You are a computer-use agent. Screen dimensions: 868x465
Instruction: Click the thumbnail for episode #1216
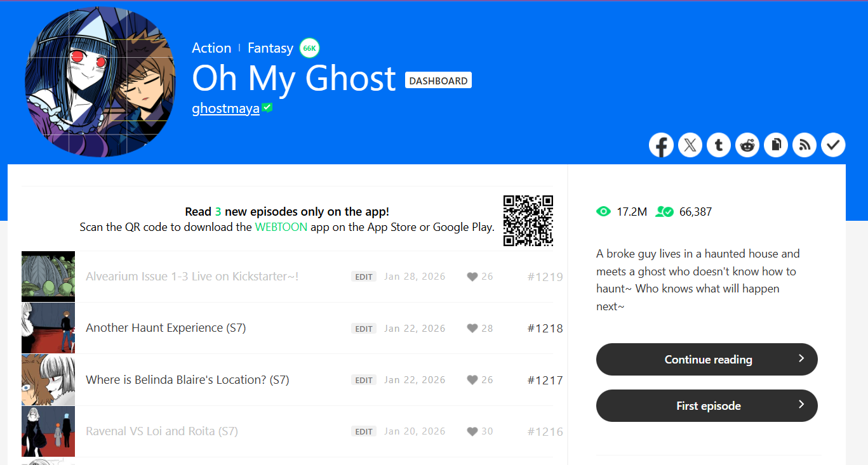[48, 431]
